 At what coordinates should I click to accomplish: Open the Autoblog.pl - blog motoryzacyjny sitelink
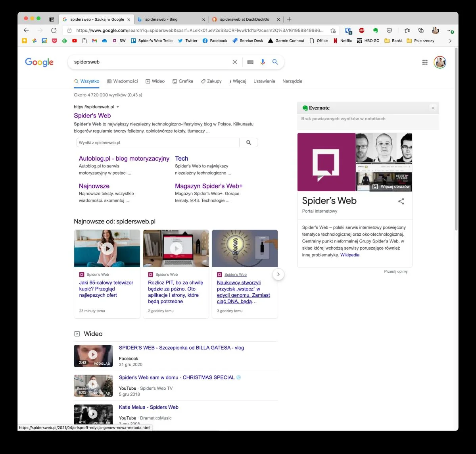(124, 158)
